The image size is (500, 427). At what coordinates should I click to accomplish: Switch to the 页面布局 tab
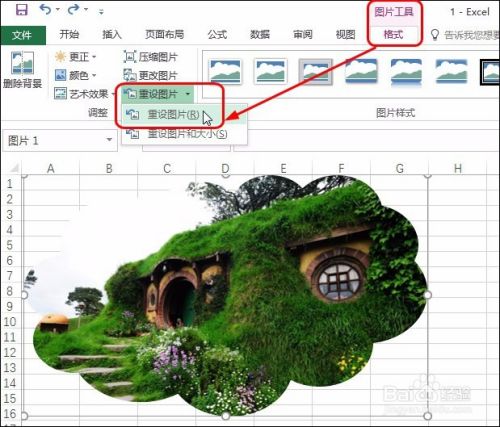(x=164, y=34)
